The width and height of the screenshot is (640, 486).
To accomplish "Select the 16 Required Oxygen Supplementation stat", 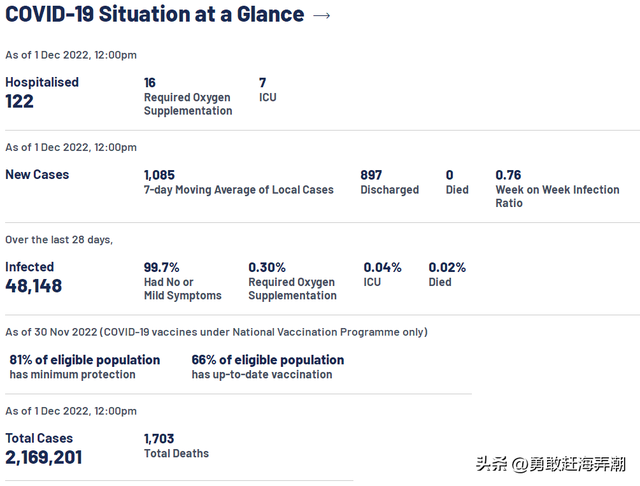I will pyautogui.click(x=187, y=97).
